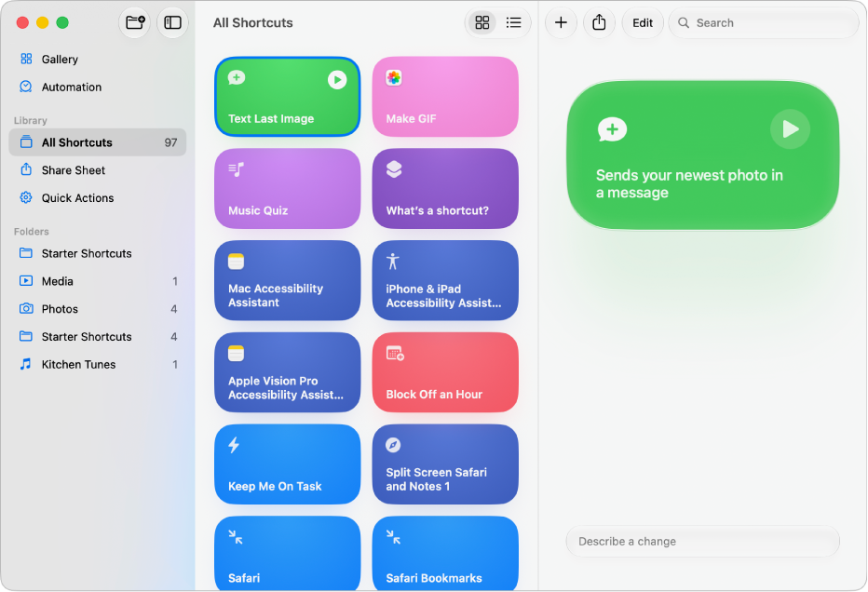Click the new folder icon in toolbar
868x592 pixels.
pos(135,22)
